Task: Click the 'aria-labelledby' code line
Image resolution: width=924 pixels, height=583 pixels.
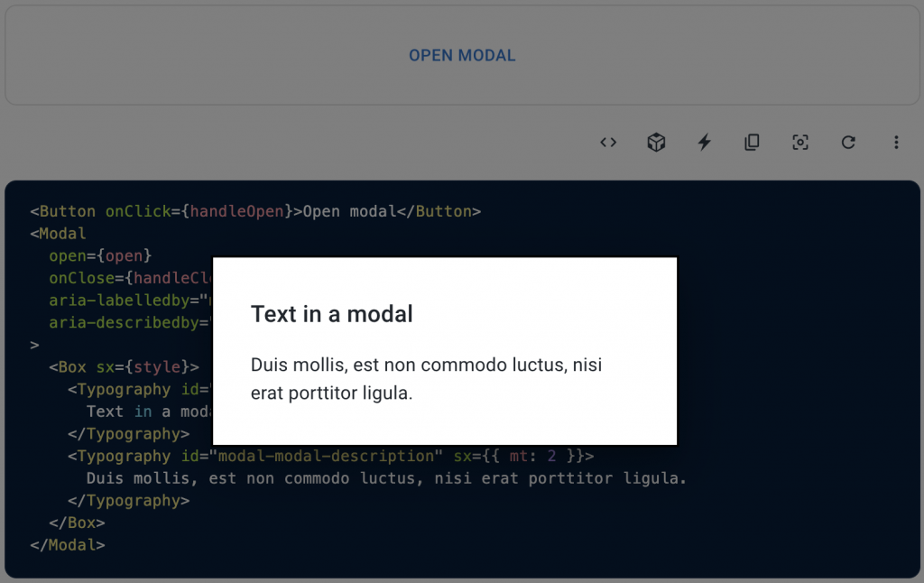Action: (130, 300)
